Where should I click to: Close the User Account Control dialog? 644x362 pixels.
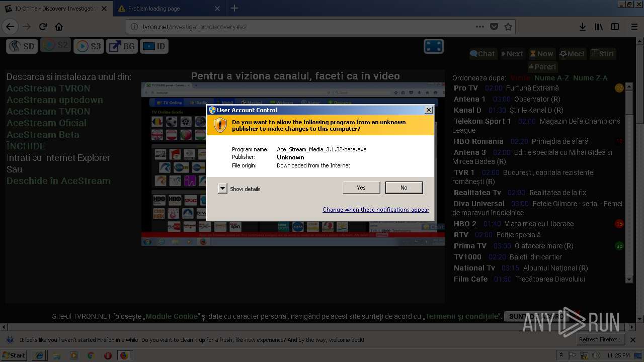[x=429, y=110]
